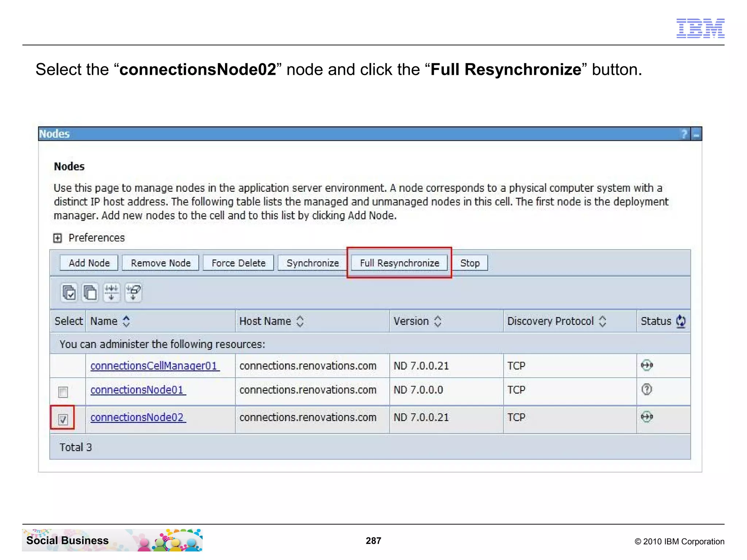Open the connectionsNode01 link
The height and width of the screenshot is (560, 747).
pyautogui.click(x=138, y=390)
